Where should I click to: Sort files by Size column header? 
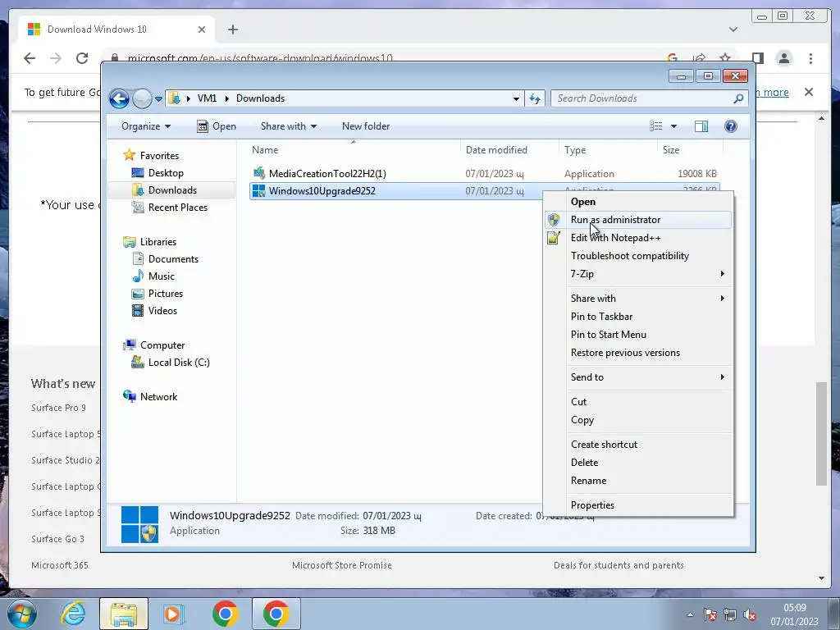(671, 151)
